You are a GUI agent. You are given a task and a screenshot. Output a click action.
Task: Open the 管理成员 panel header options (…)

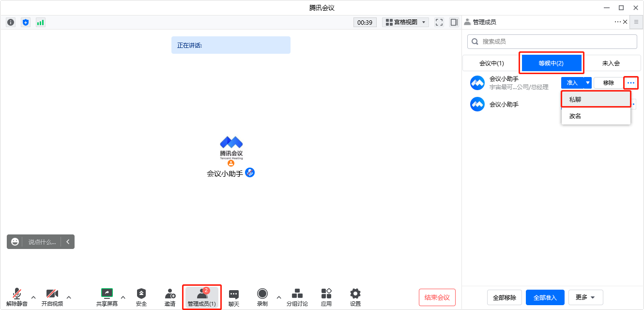[x=617, y=22]
